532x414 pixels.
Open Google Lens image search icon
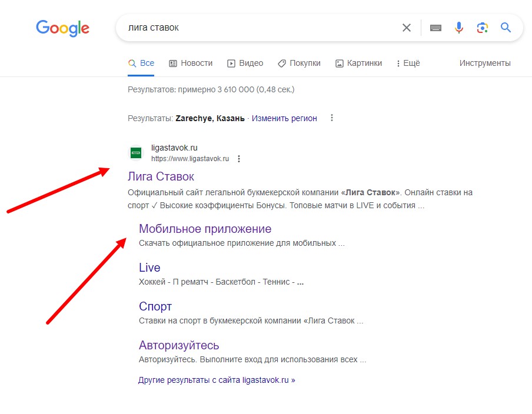click(x=482, y=28)
